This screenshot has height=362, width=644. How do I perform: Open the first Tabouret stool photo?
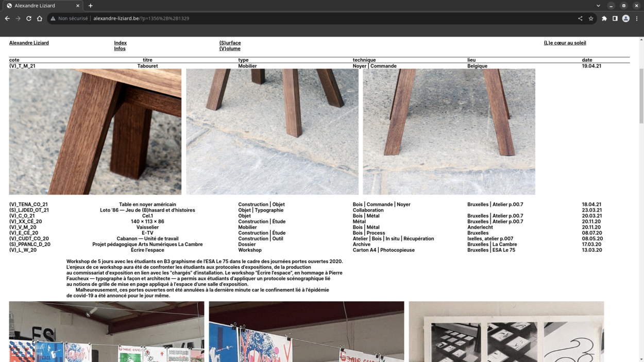pos(95,132)
